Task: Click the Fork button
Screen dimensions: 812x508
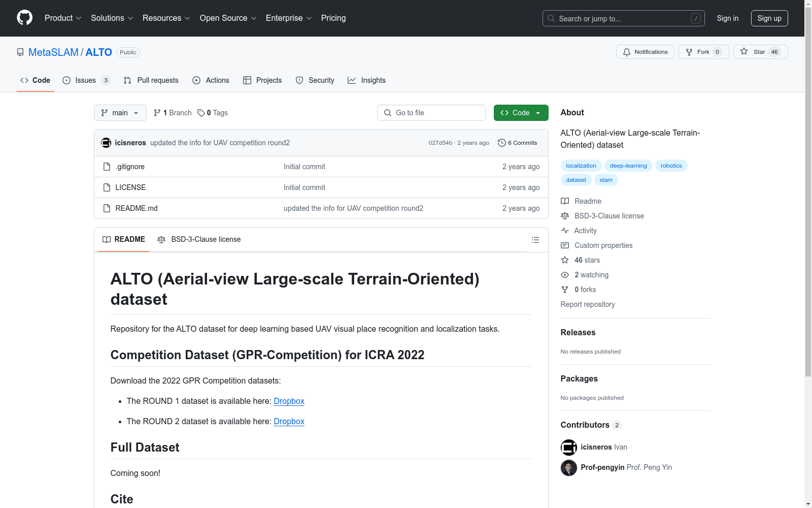Action: [703, 52]
